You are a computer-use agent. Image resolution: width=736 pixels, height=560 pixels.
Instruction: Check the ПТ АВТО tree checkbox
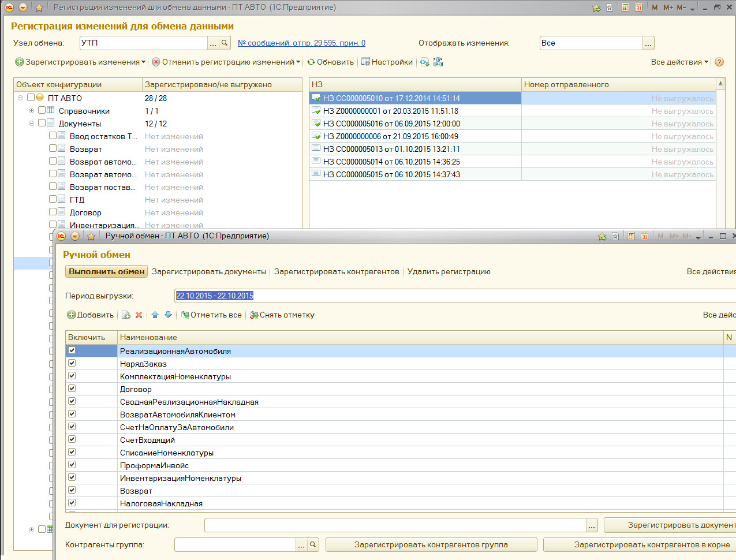[x=31, y=98]
